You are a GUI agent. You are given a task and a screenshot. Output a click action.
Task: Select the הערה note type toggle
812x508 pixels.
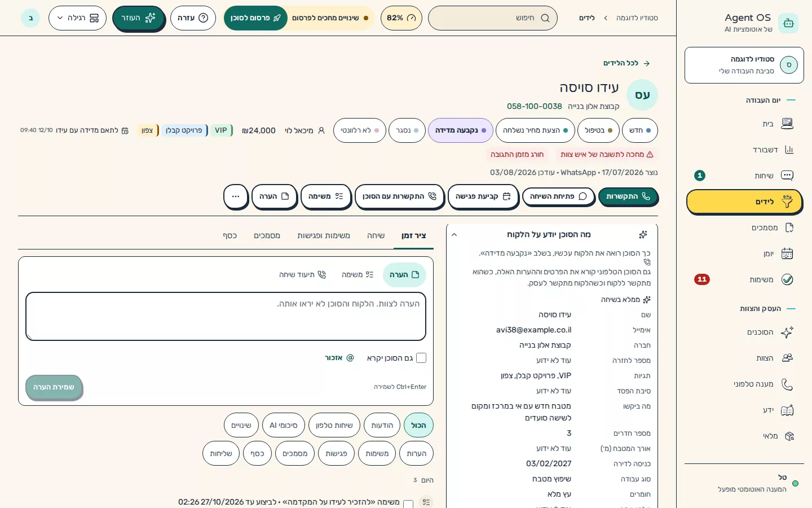coord(404,275)
